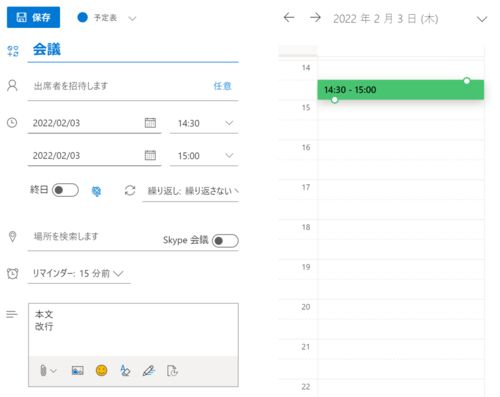Open the start date calendar picker
This screenshot has height=397, width=500.
coord(150,123)
